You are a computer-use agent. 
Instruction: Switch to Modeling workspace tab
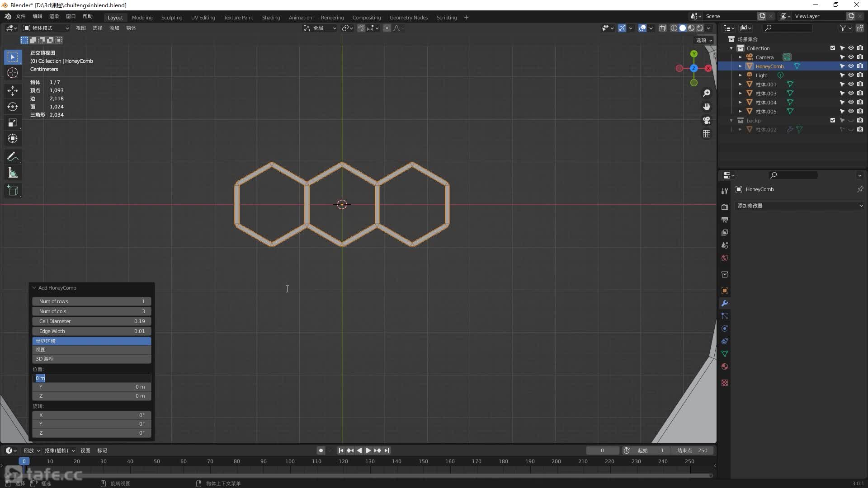coord(142,18)
